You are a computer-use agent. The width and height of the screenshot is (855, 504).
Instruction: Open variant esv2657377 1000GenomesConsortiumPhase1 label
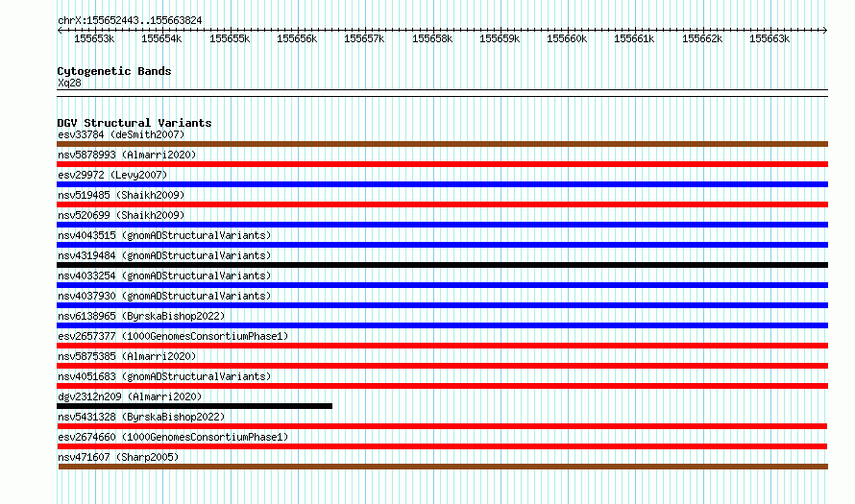173,336
